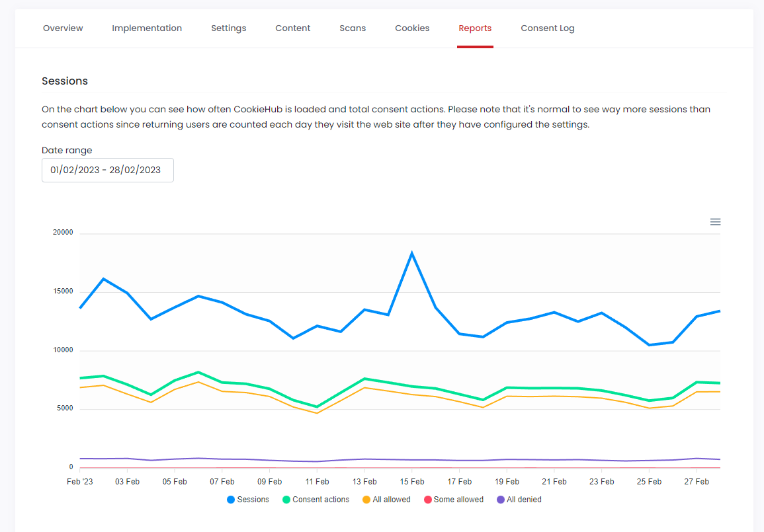
Task: Switch to the Cookies tab
Action: point(412,28)
